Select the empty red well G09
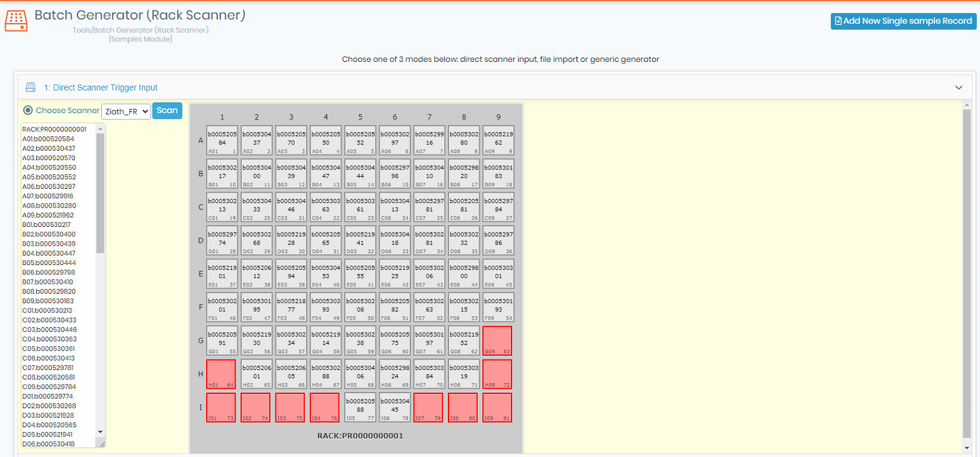Image resolution: width=980 pixels, height=457 pixels. point(497,341)
